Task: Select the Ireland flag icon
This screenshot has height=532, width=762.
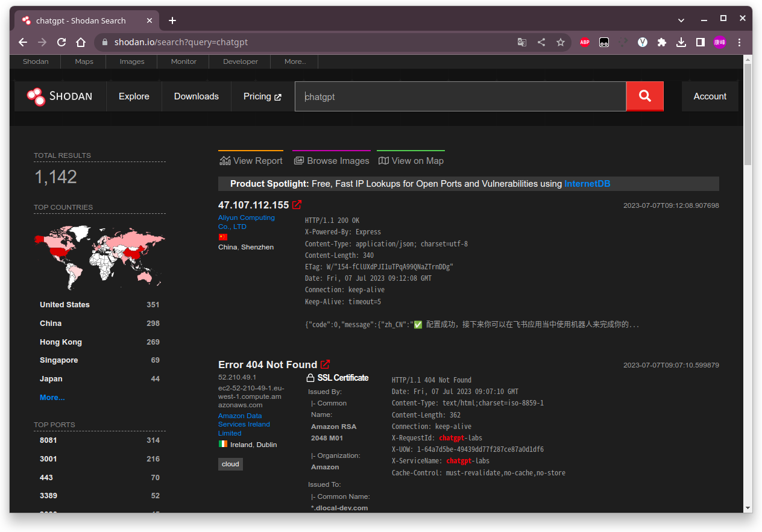Action: 224,444
